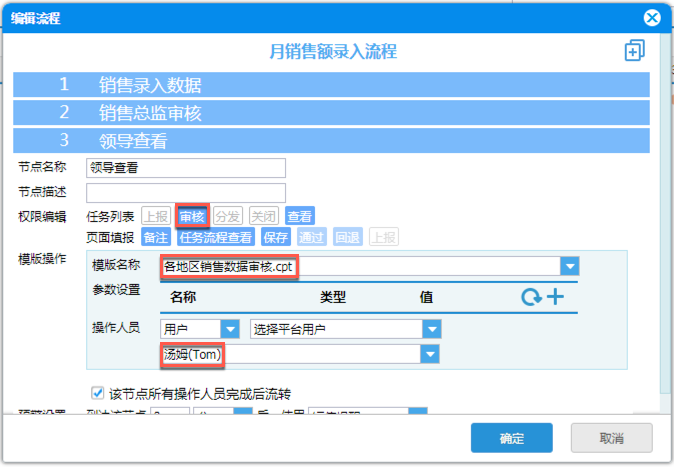This screenshot has width=674, height=467.
Task: Select step 3 领导查看
Action: [331, 141]
